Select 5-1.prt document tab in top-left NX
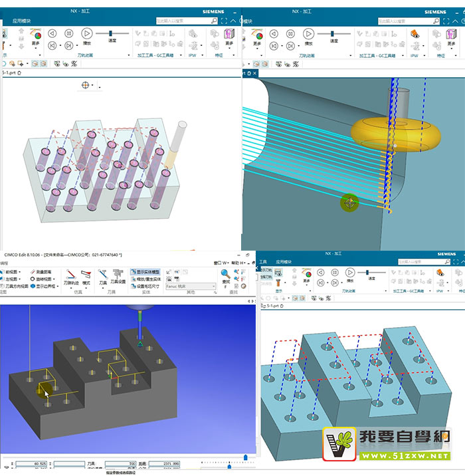The image size is (465, 476). pyautogui.click(x=10, y=73)
